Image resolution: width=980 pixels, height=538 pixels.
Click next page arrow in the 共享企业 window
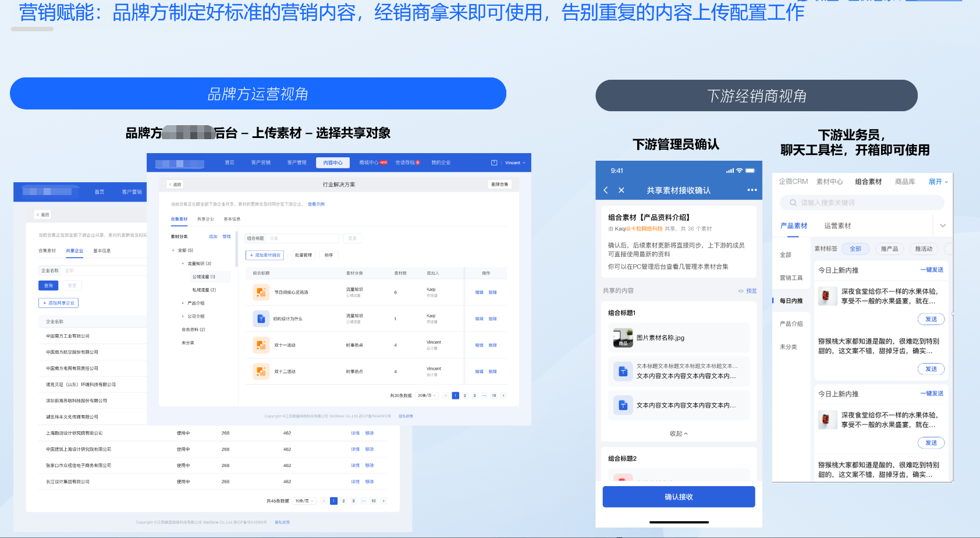384,501
